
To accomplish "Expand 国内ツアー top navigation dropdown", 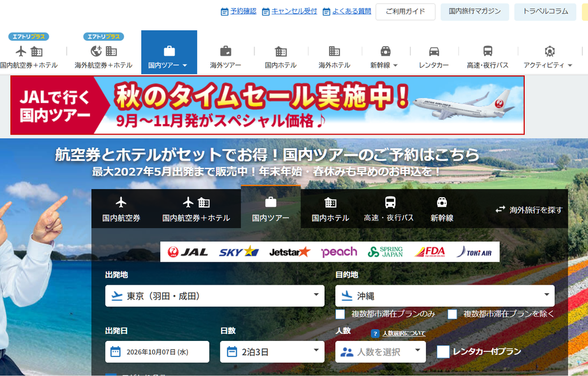I will (169, 52).
